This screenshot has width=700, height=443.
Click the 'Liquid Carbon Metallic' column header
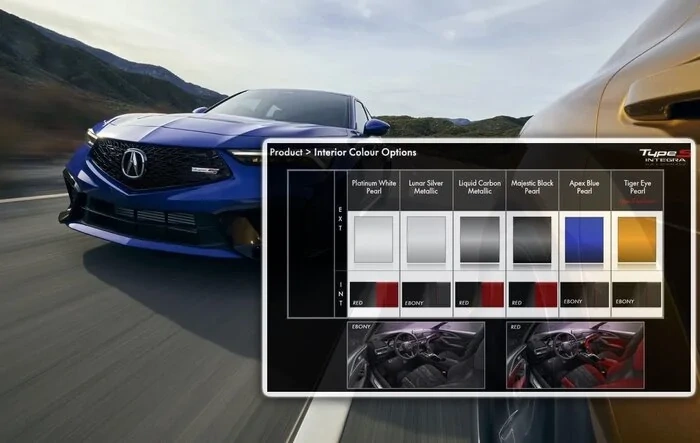coord(479,187)
